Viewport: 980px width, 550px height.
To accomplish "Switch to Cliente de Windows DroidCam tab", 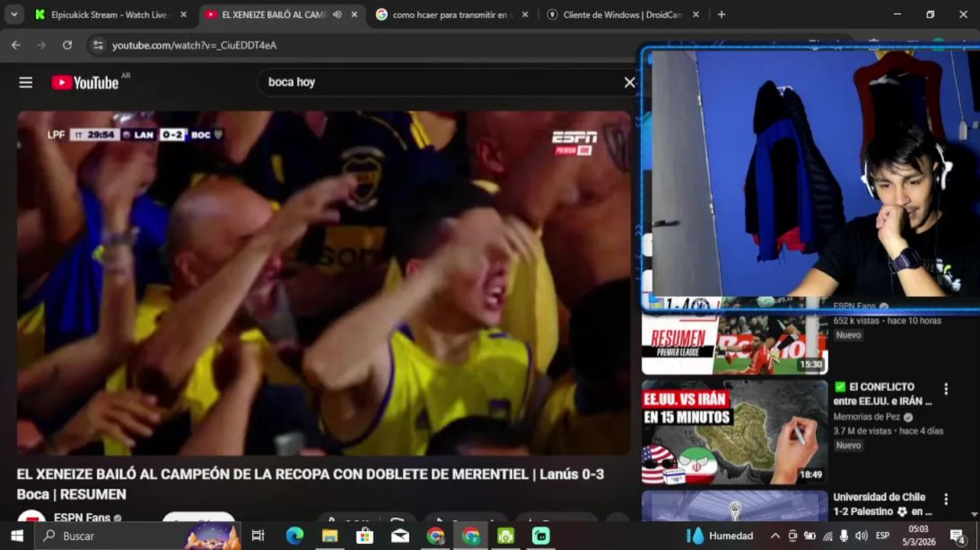I will click(x=622, y=15).
